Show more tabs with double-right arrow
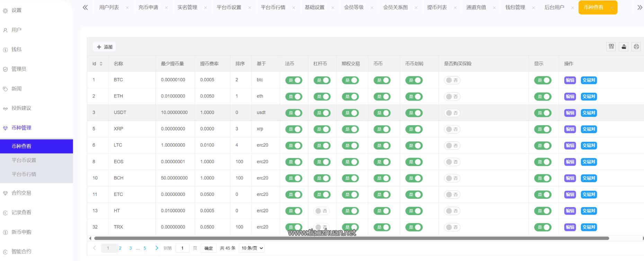This screenshot has width=644, height=261. pyautogui.click(x=639, y=7)
